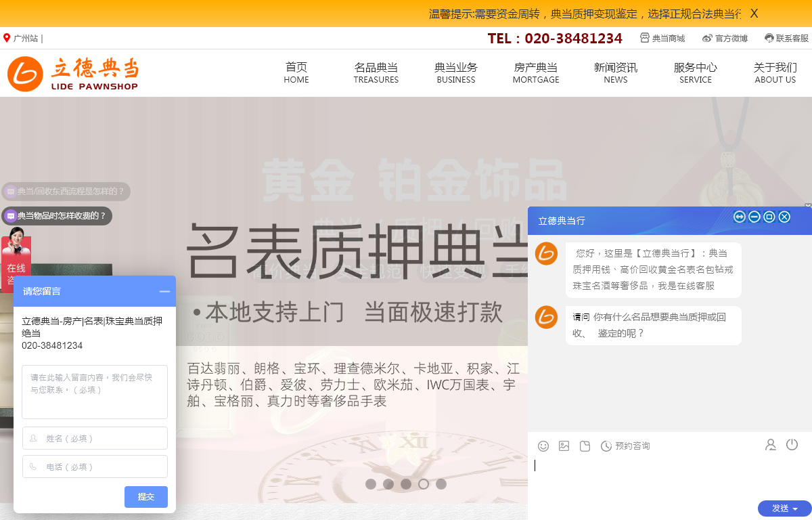
Task: Open the 官方微博 Weibo link
Action: click(725, 39)
